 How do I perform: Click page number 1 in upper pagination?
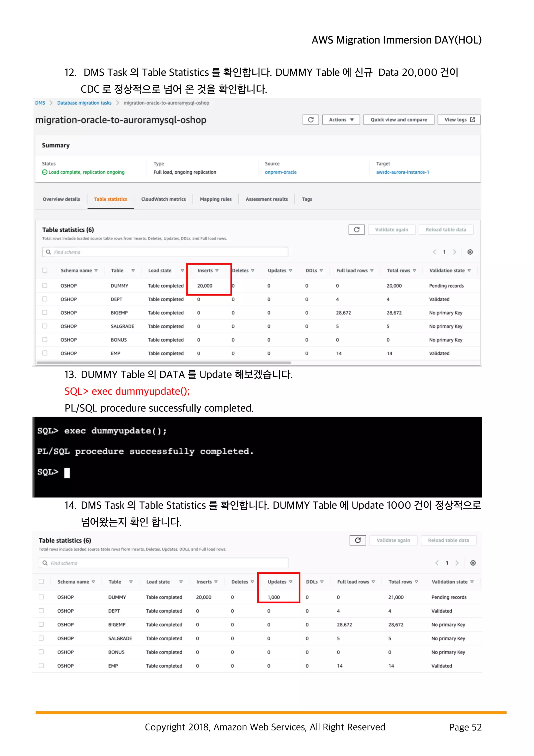[445, 252]
